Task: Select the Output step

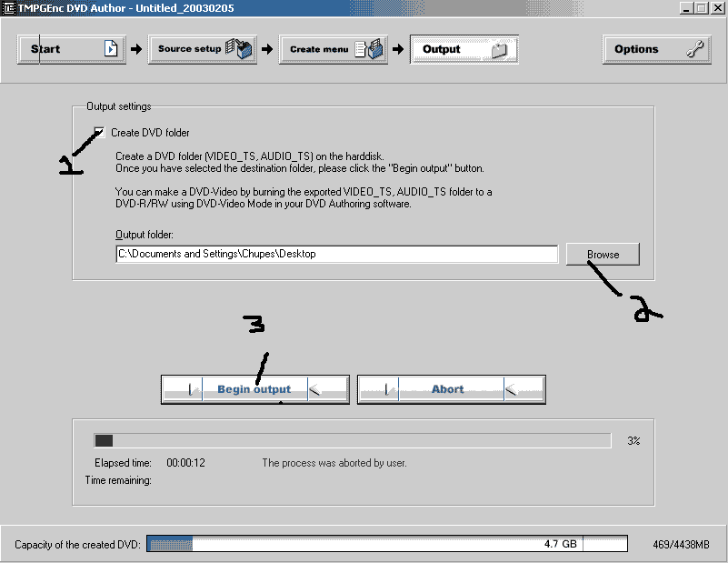Action: coord(464,49)
